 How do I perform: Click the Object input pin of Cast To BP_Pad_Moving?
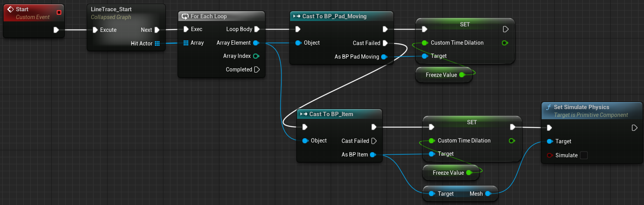point(298,43)
